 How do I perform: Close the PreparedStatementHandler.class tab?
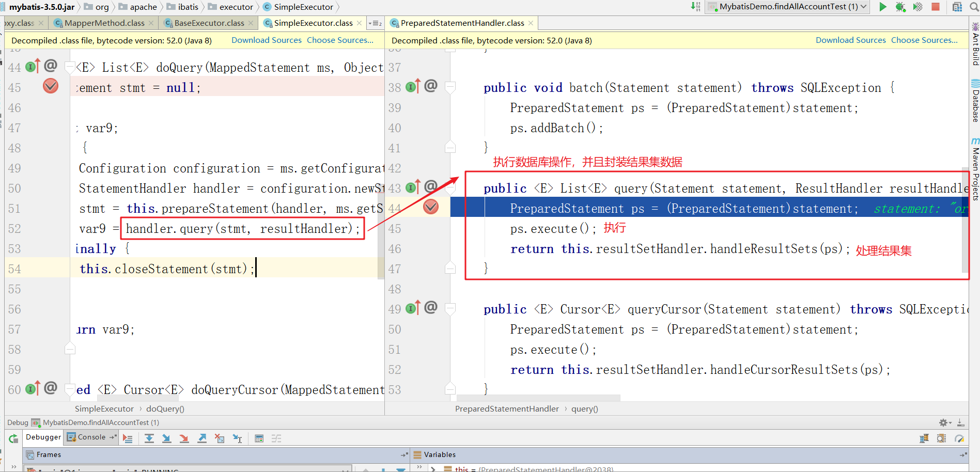point(531,23)
